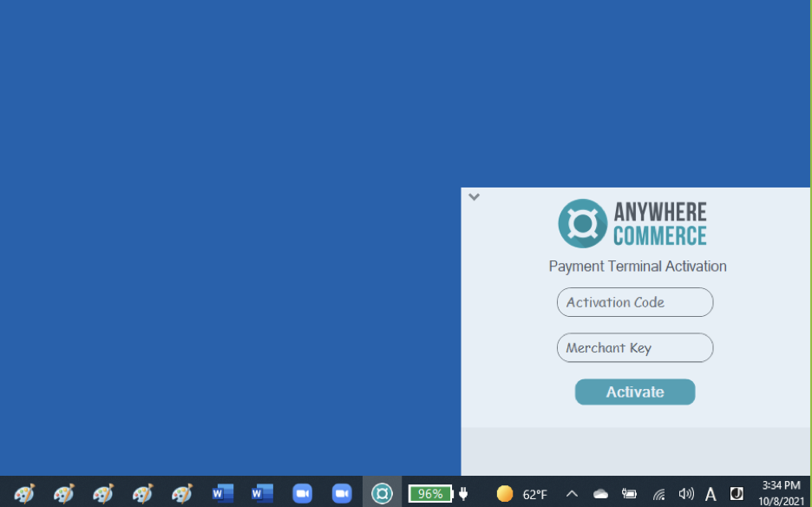Viewport: 812px width, 507px height.
Task: Collapse the activation panel with the chevron
Action: tap(474, 196)
